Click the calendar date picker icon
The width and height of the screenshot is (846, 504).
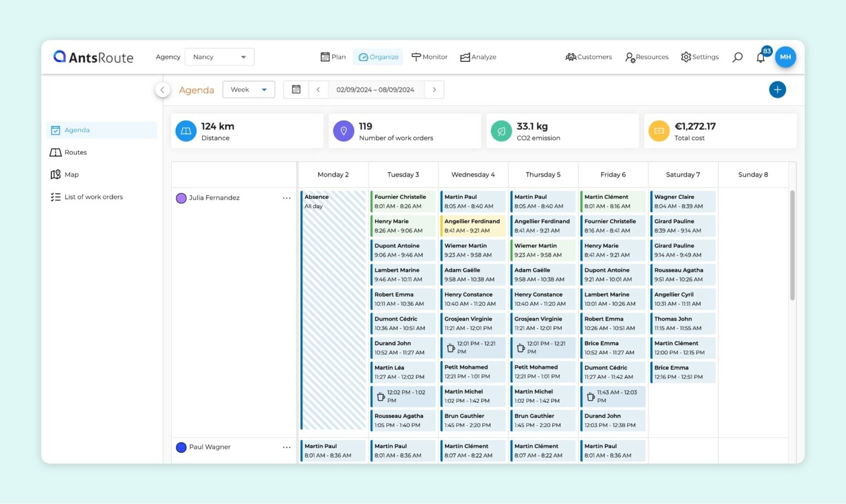[x=296, y=89]
